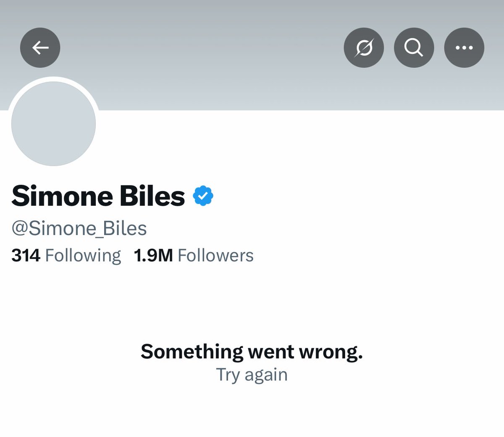The image size is (504, 437).
Task: Click the word "wrong." in error heading
Action: click(331, 351)
